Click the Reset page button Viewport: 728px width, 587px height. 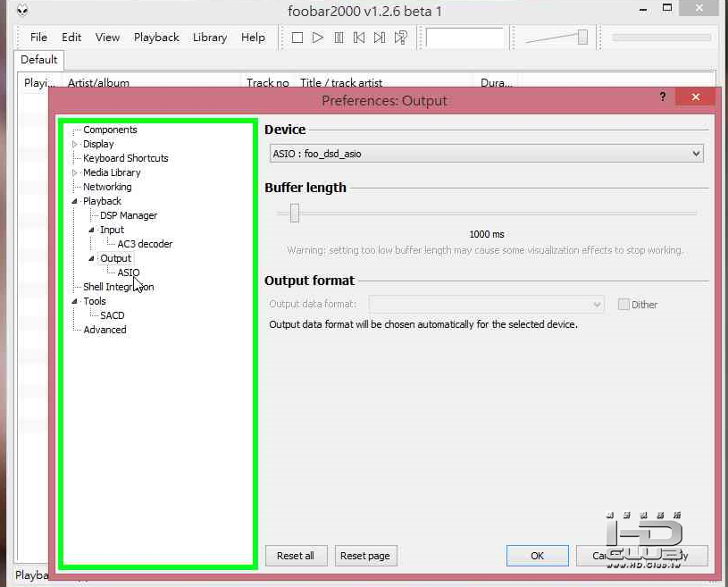pos(365,556)
